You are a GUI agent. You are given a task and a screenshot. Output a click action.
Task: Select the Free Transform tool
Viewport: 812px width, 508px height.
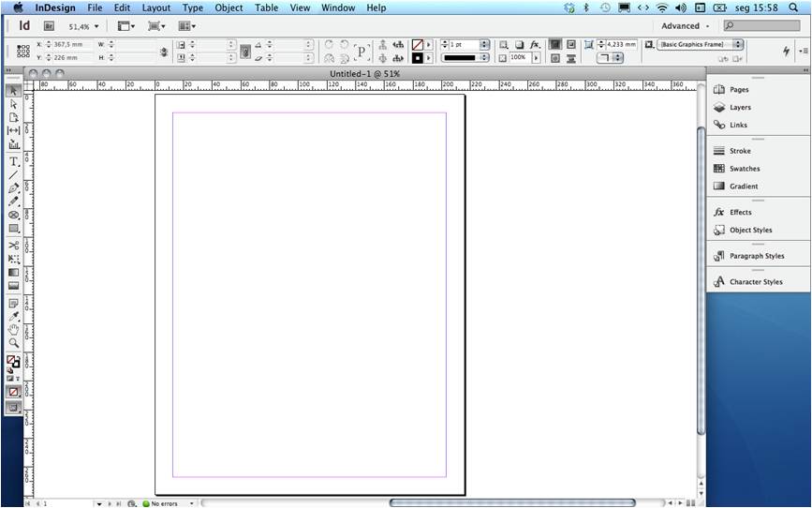(x=13, y=259)
